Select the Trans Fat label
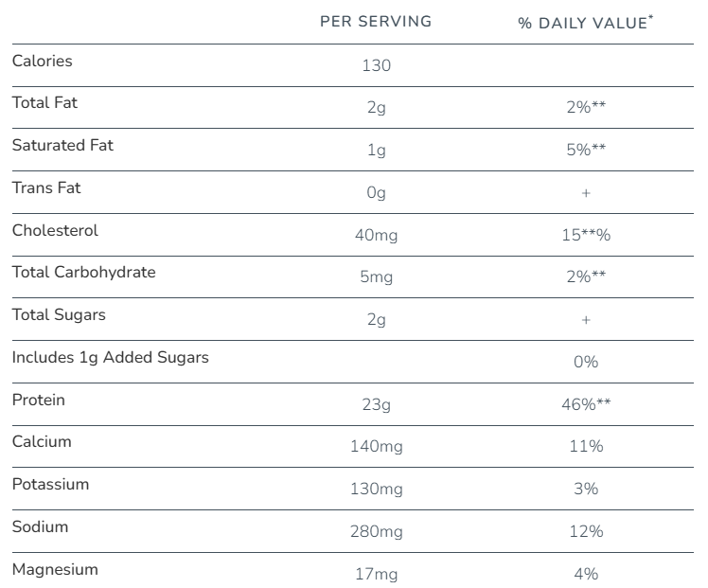This screenshot has height=588, width=708. coord(46,187)
